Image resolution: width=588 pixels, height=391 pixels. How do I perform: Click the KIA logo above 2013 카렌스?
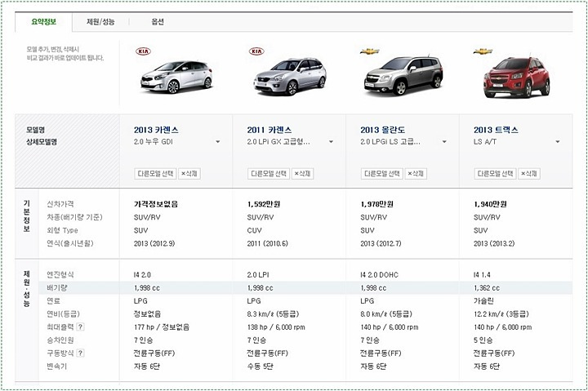pos(143,51)
